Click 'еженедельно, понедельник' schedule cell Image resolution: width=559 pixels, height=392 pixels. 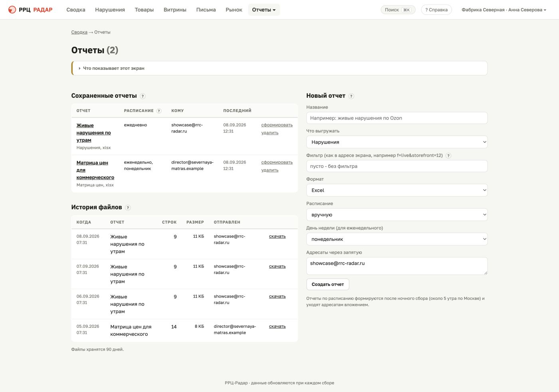(x=138, y=165)
